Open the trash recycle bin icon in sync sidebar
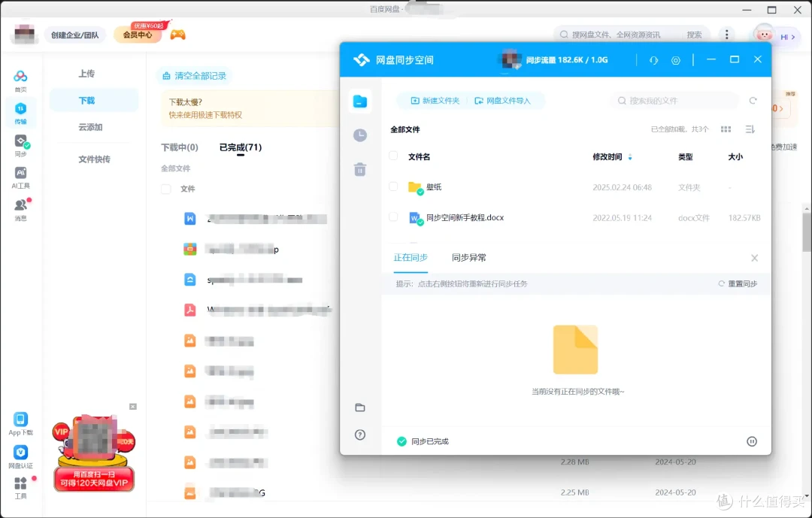This screenshot has height=518, width=812. pyautogui.click(x=360, y=169)
